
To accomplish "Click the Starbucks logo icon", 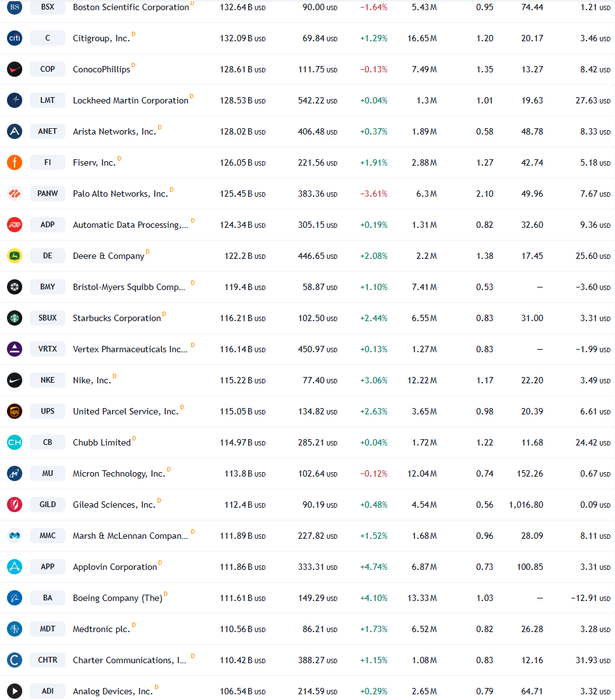I will point(15,318).
